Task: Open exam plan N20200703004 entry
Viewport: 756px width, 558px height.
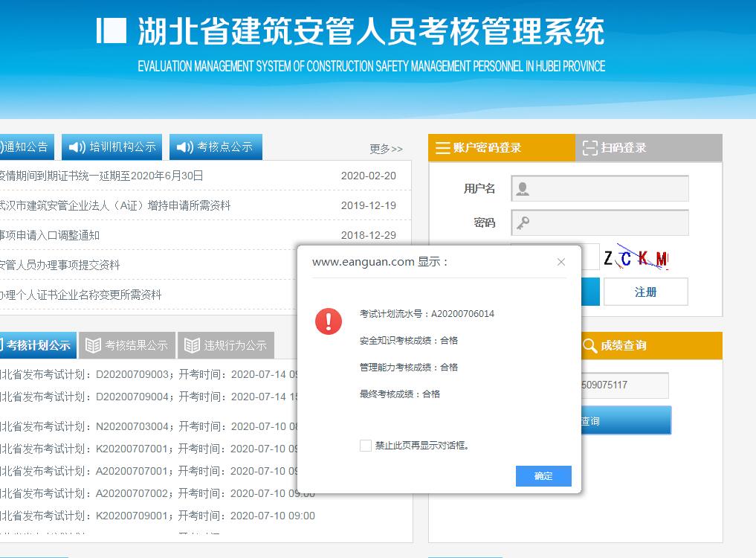Action: click(149, 427)
